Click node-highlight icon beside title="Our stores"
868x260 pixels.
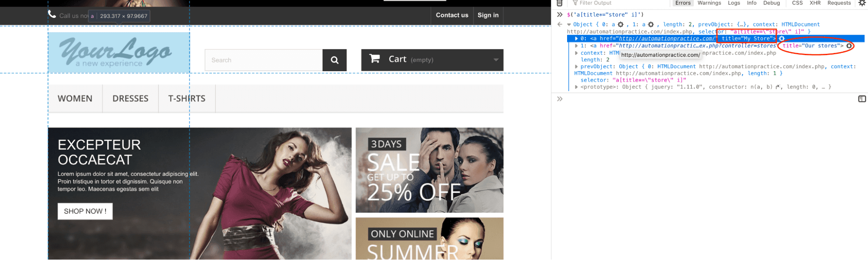[849, 46]
